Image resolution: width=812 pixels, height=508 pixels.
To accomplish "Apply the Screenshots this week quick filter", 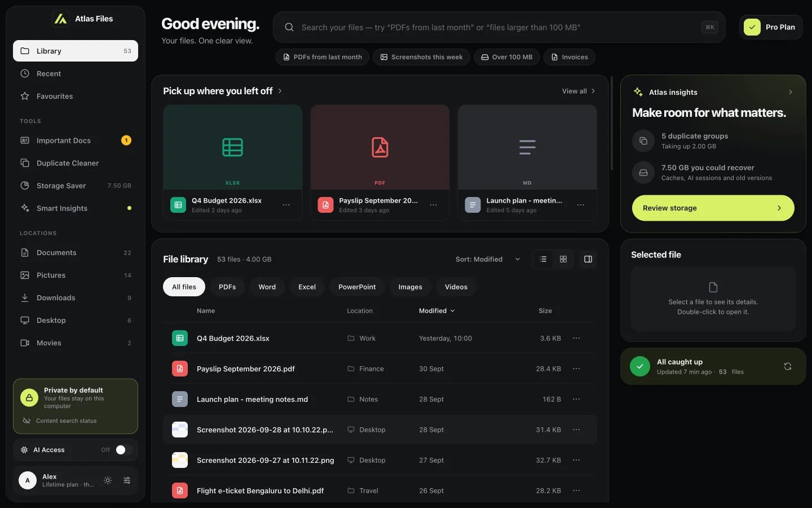I will pyautogui.click(x=421, y=57).
